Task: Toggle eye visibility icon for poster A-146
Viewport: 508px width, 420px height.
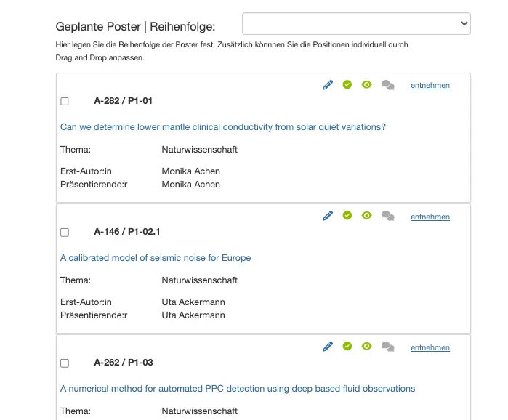Action: point(367,216)
